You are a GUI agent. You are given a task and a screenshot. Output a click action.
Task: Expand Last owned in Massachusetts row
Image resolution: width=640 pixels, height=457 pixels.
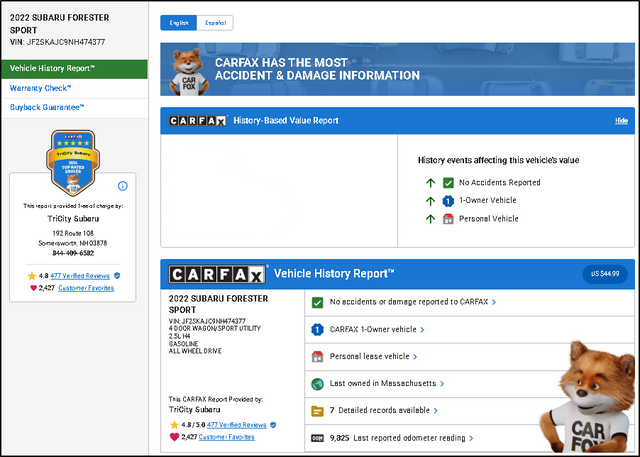[x=469, y=384]
